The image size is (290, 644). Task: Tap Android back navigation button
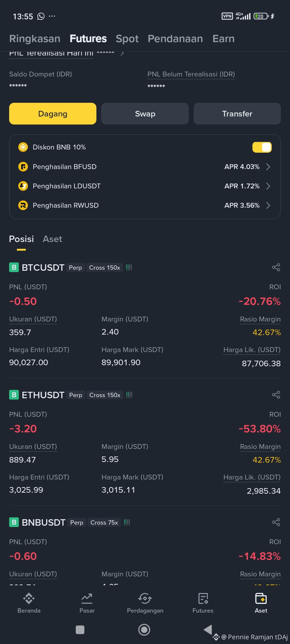pyautogui.click(x=208, y=630)
